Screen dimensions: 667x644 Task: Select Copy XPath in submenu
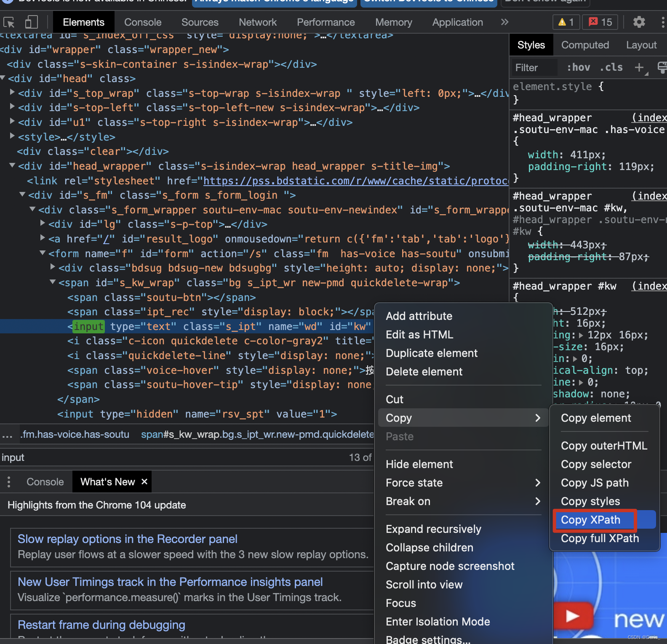[x=605, y=520]
